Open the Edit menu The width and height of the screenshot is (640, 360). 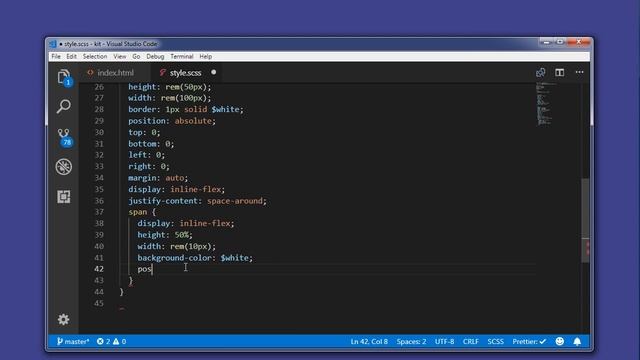pyautogui.click(x=71, y=56)
